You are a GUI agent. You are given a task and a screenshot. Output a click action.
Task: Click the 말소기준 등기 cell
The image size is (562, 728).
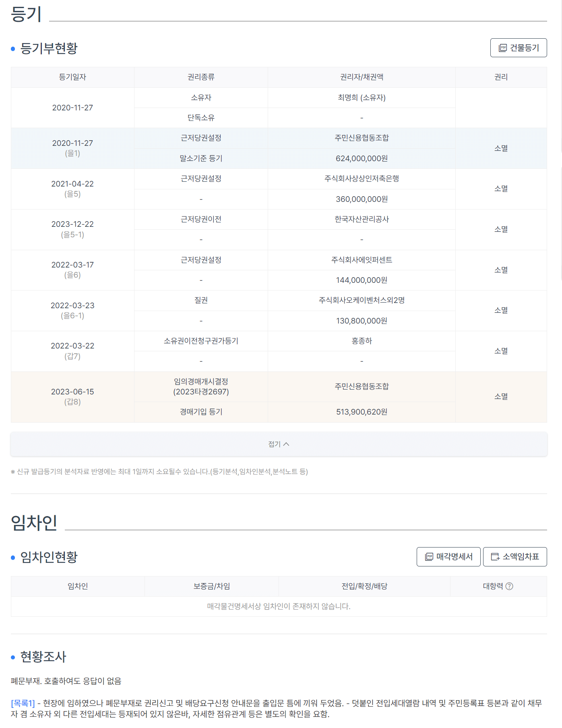pyautogui.click(x=201, y=158)
